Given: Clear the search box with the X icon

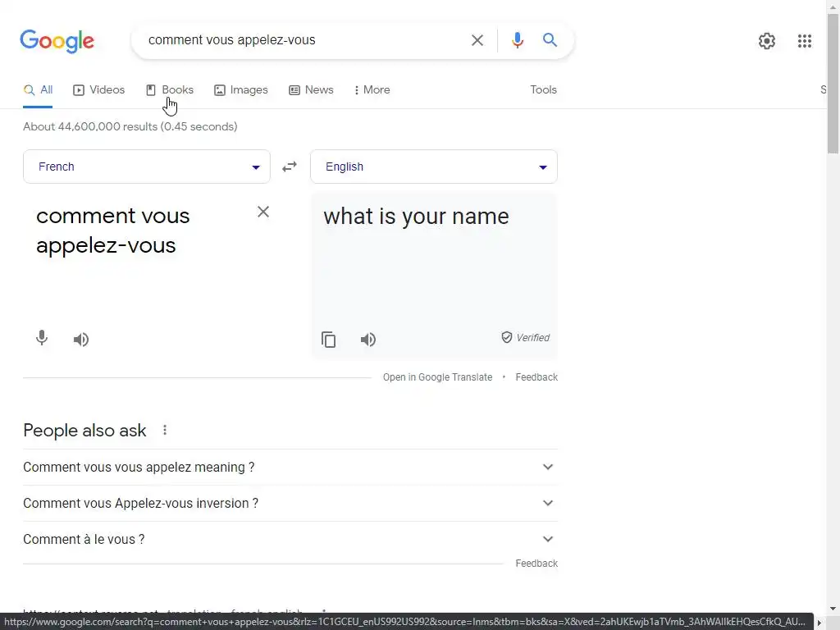Looking at the screenshot, I should coord(477,40).
